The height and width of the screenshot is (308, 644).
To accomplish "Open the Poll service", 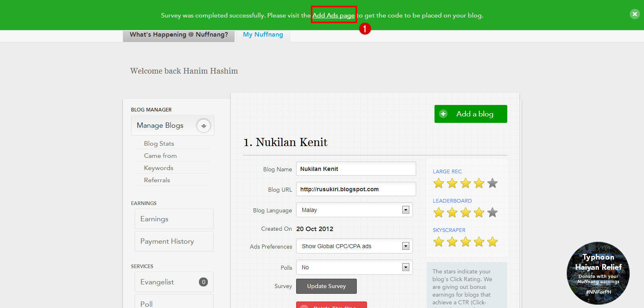I will click(x=174, y=301).
